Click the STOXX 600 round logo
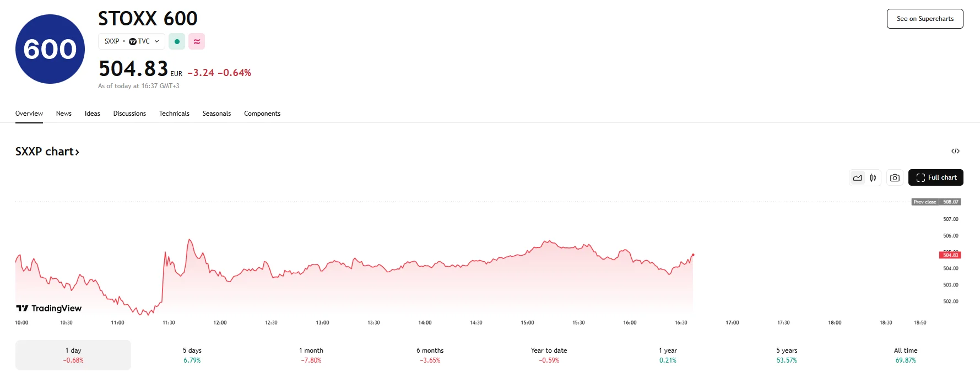 coord(50,49)
